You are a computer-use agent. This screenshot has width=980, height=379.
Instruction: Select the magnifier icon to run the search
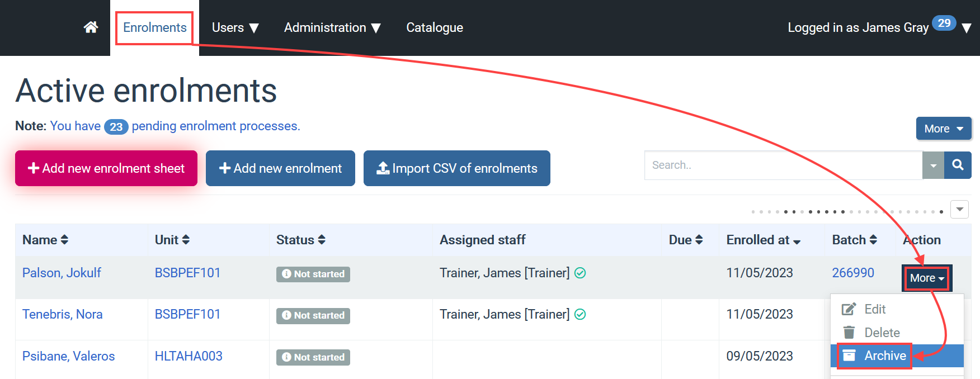(958, 165)
